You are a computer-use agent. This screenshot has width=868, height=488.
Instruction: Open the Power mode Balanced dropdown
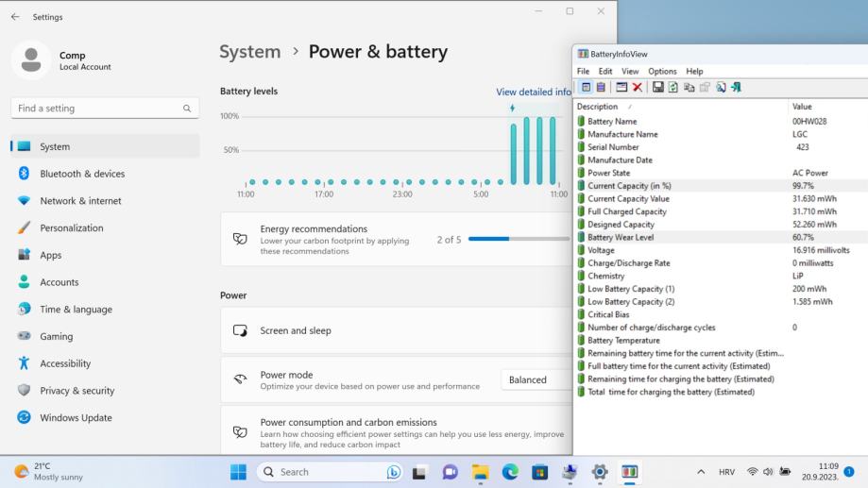536,379
